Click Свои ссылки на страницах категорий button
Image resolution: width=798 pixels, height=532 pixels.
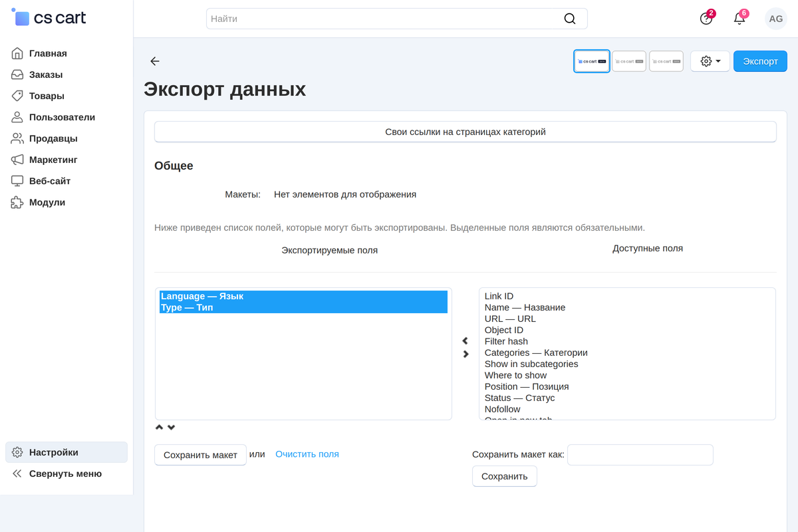pos(465,132)
